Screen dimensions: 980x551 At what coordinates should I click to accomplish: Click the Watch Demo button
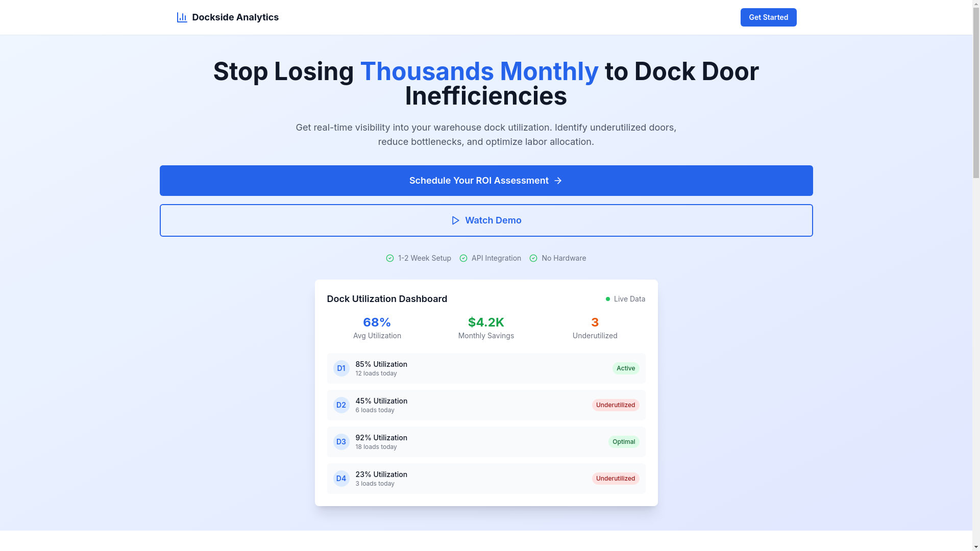coord(486,220)
